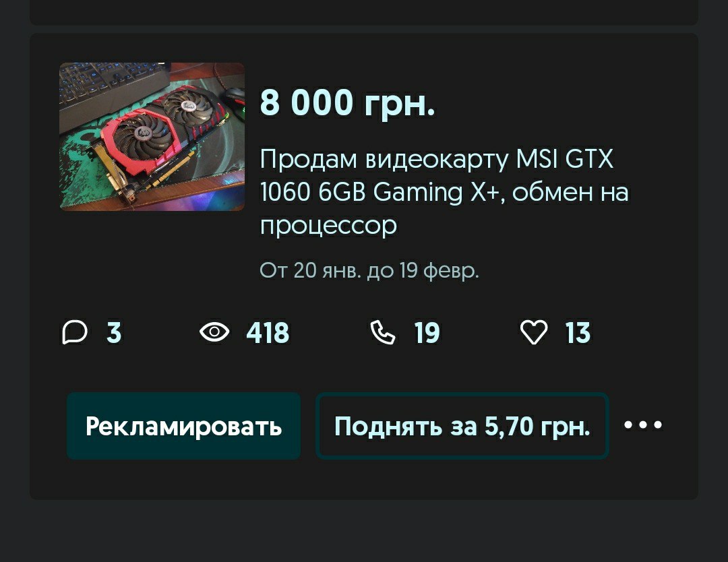
Task: Click the phone calls icon
Action: coord(383,332)
